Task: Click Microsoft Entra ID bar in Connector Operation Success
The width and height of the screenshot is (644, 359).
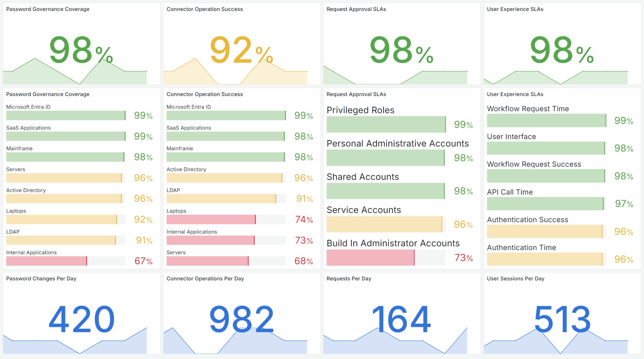Action: tap(226, 115)
